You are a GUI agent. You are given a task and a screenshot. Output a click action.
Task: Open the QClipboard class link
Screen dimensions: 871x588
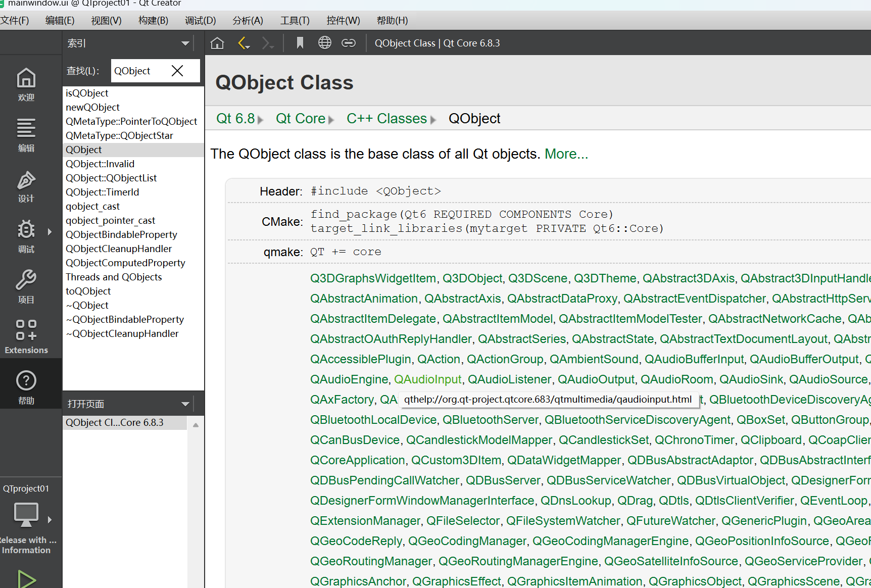click(771, 440)
